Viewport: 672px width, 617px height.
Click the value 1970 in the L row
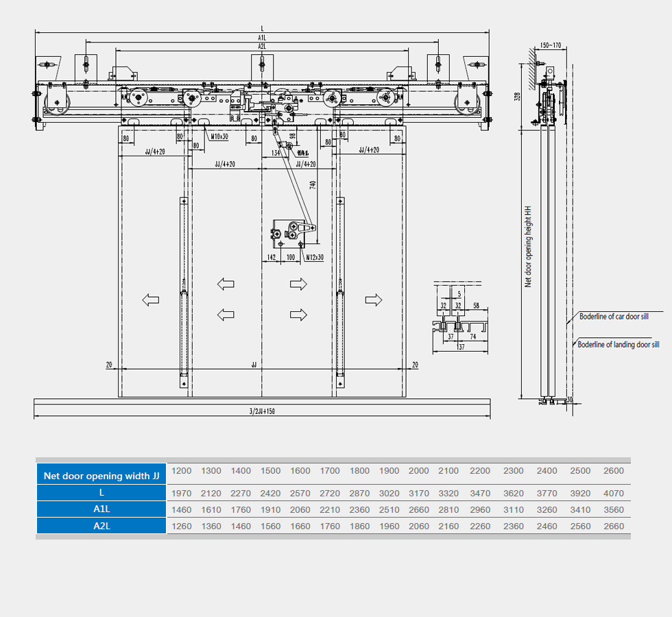point(182,493)
